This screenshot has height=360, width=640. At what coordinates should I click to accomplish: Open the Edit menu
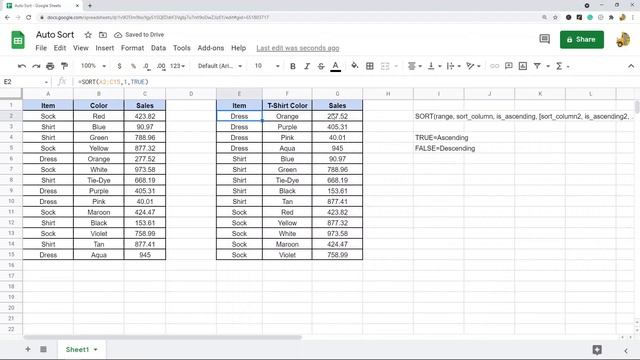60,48
